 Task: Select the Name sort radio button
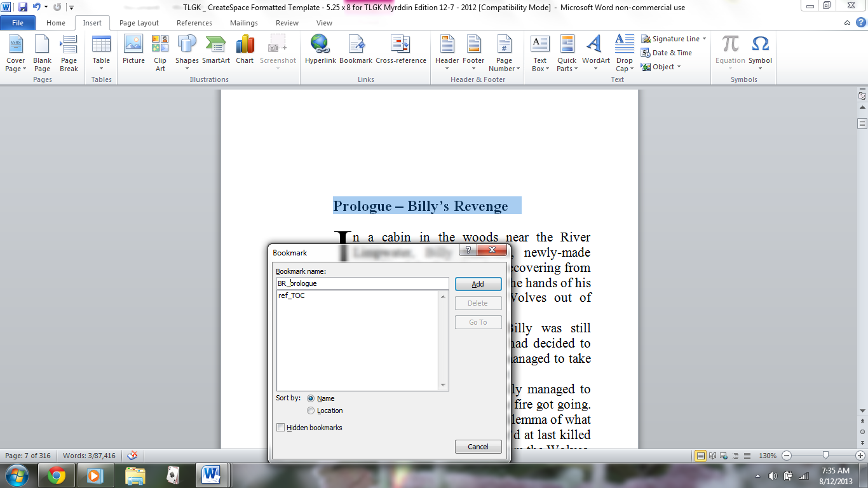[311, 398]
